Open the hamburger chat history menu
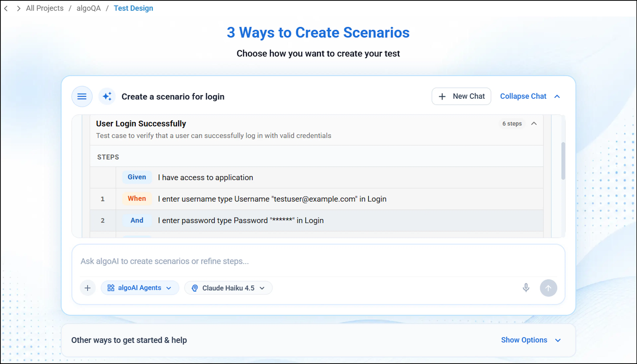The height and width of the screenshot is (364, 637). pyautogui.click(x=82, y=97)
